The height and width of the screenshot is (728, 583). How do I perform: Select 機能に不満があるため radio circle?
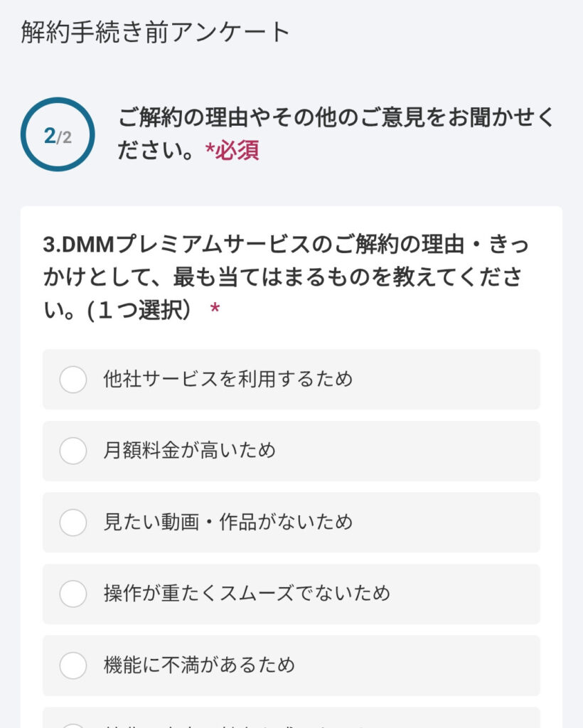[x=73, y=665]
